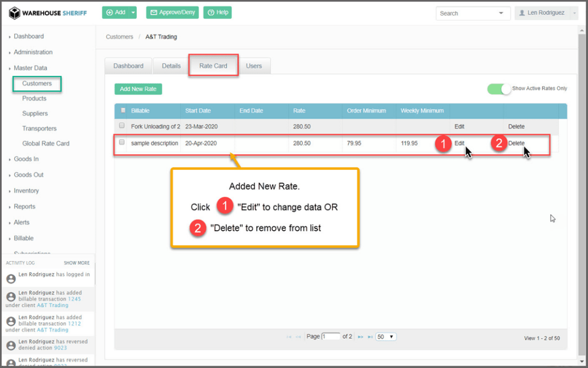
Task: Click the green Add plus button
Action: click(x=115, y=13)
